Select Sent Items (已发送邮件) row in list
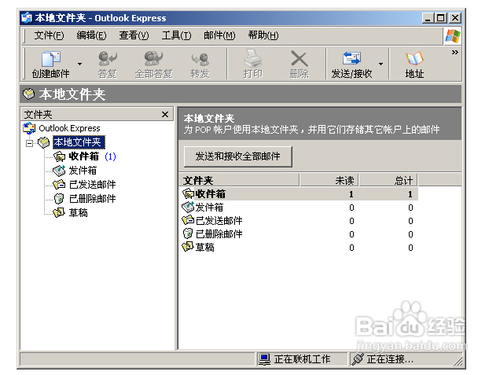Viewport: 500px width, 375px height. tap(299, 221)
